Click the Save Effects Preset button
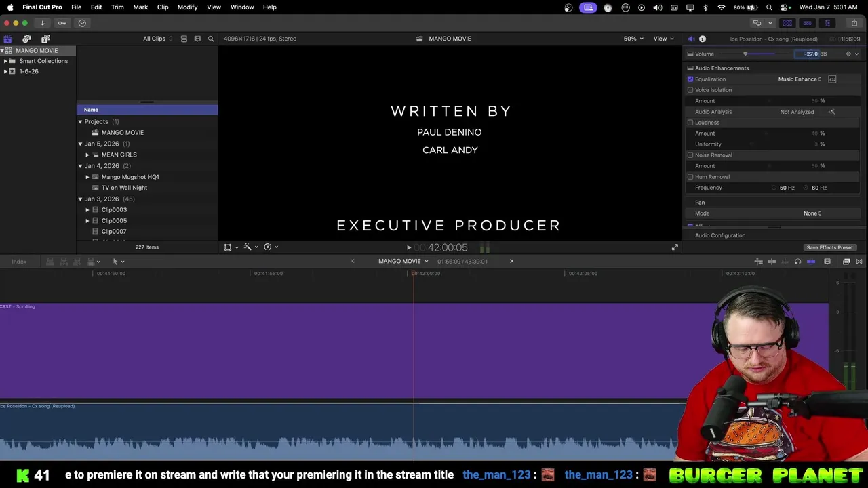Viewport: 868px width, 488px height. point(829,247)
